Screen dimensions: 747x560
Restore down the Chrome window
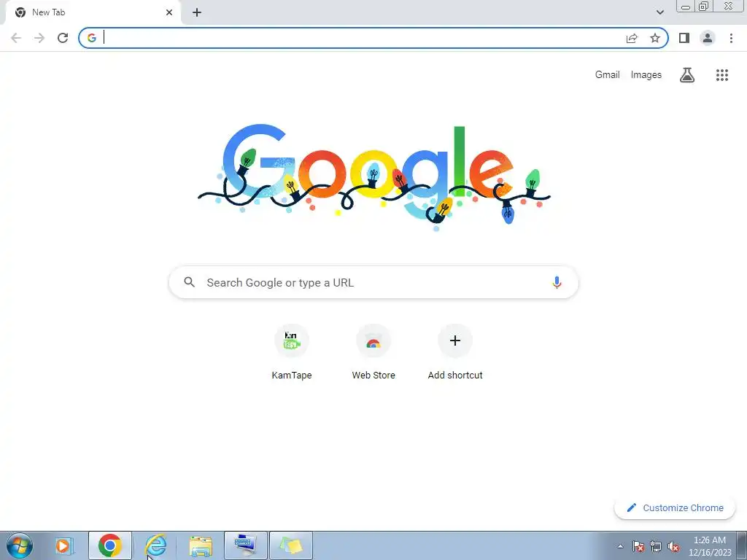tap(704, 6)
